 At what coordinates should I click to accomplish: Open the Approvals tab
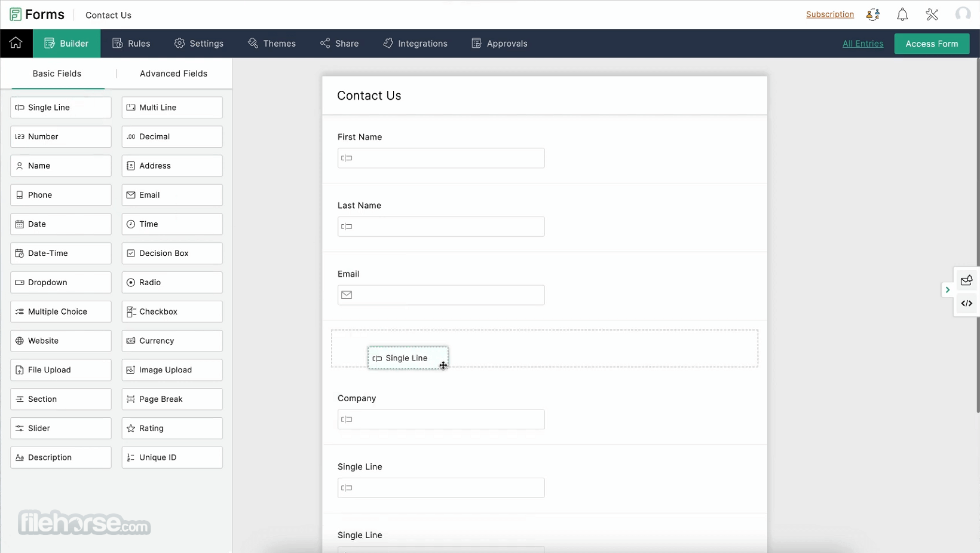[500, 43]
